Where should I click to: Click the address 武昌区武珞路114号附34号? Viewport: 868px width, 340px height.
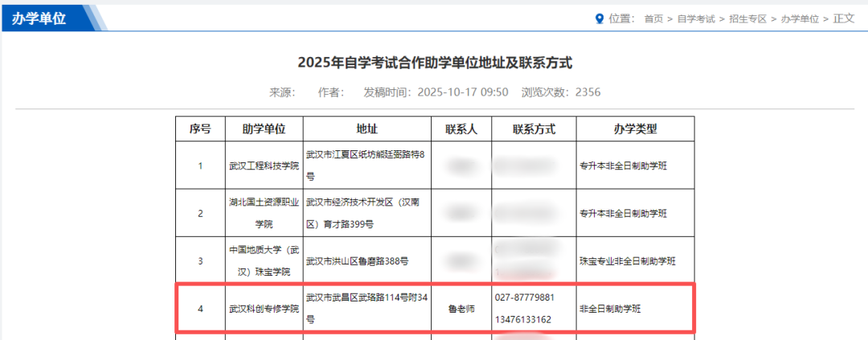pos(367,309)
